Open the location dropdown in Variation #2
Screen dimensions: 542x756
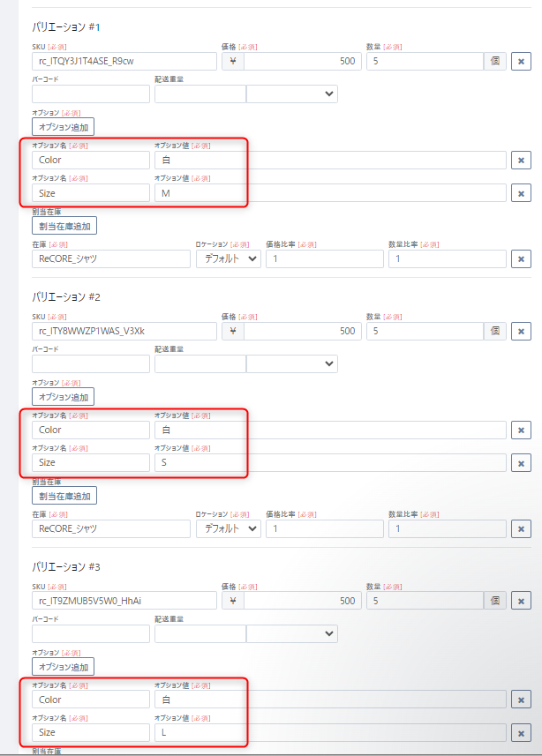(x=228, y=528)
